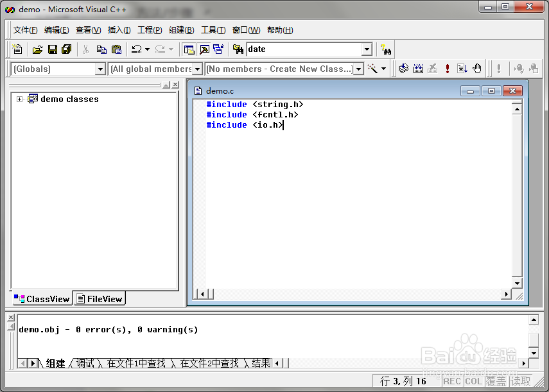Click the Compile icon

(x=403, y=69)
